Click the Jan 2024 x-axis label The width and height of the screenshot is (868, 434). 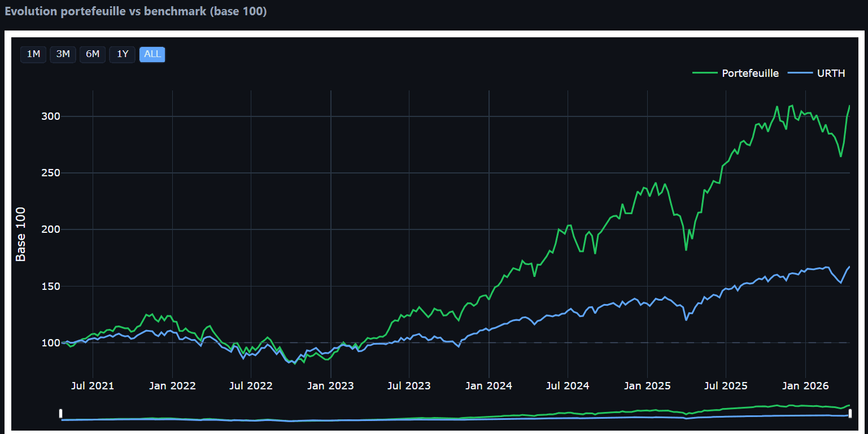point(489,386)
